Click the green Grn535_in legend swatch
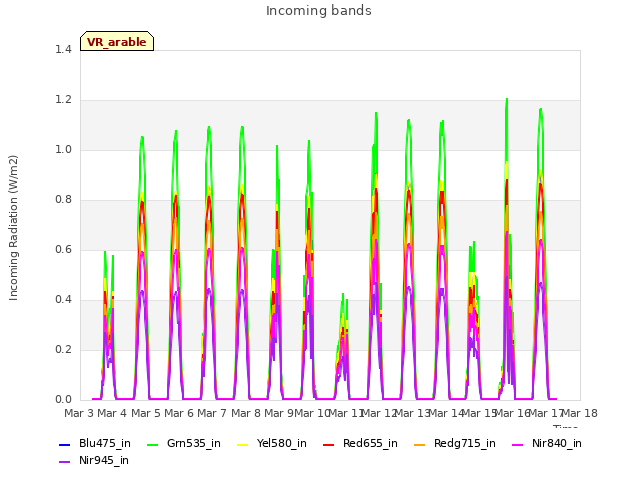Image resolution: width=640 pixels, height=480 pixels. [152, 444]
